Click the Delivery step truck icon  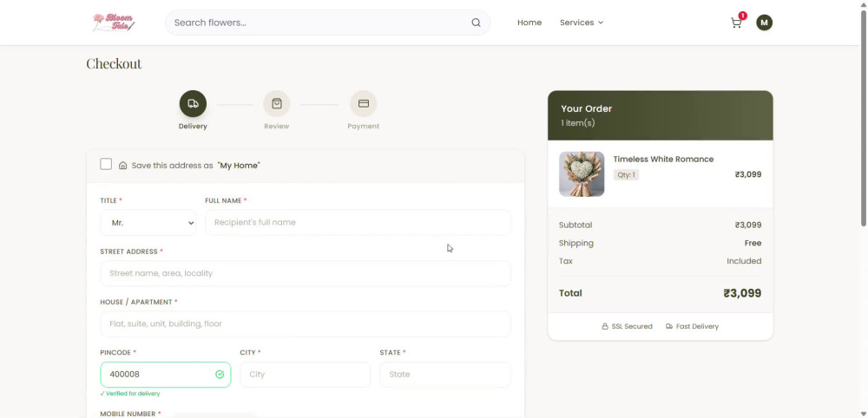(x=194, y=104)
